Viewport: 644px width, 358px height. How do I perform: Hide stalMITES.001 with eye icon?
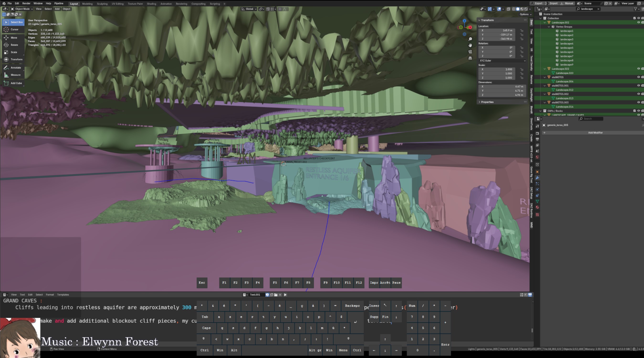638,85
